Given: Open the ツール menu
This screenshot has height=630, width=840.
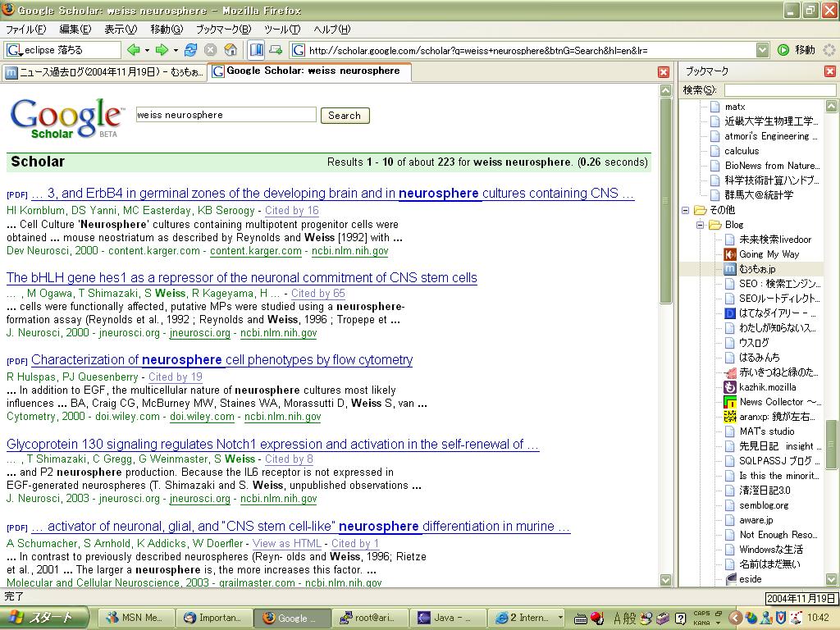Looking at the screenshot, I should [282, 29].
